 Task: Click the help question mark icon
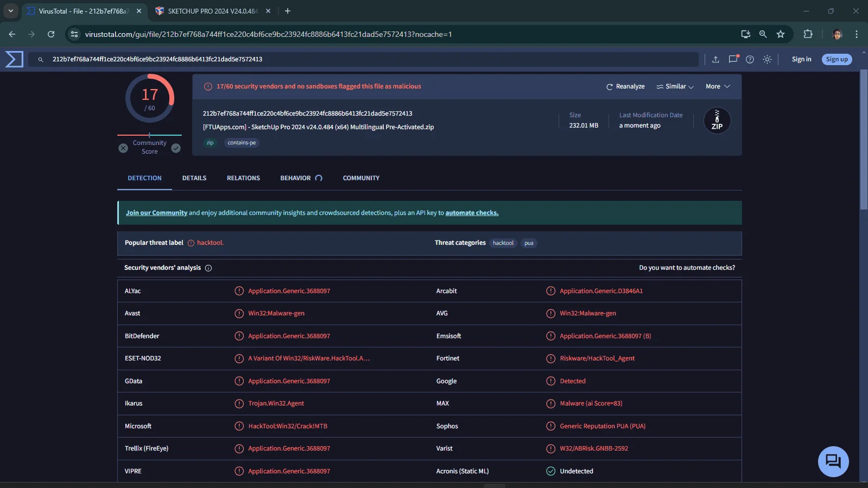[750, 60]
